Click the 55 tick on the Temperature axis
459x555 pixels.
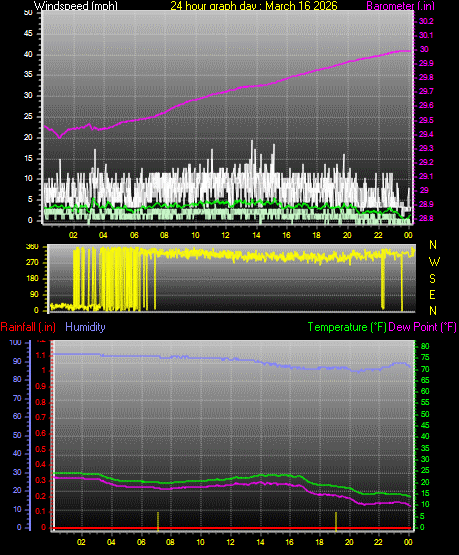(425, 402)
